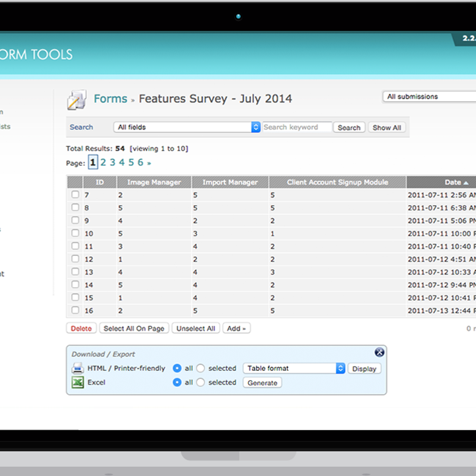This screenshot has height=476, width=476.
Task: Click the Forms breadcrumb link
Action: 110,99
